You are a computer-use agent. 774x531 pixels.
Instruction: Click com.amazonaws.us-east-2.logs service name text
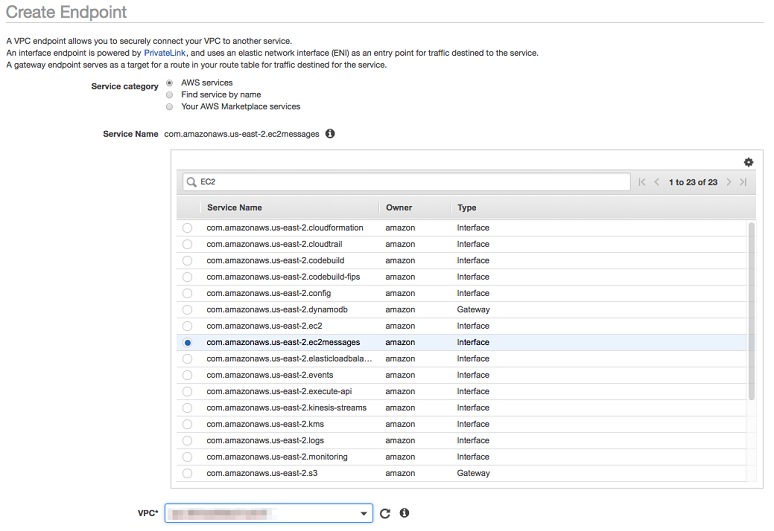click(x=265, y=441)
